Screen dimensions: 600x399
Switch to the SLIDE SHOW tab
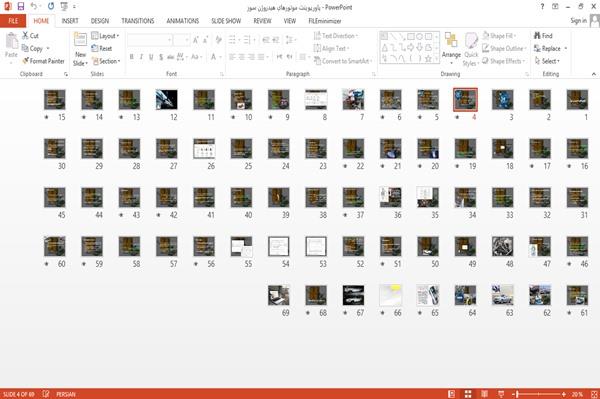point(226,21)
